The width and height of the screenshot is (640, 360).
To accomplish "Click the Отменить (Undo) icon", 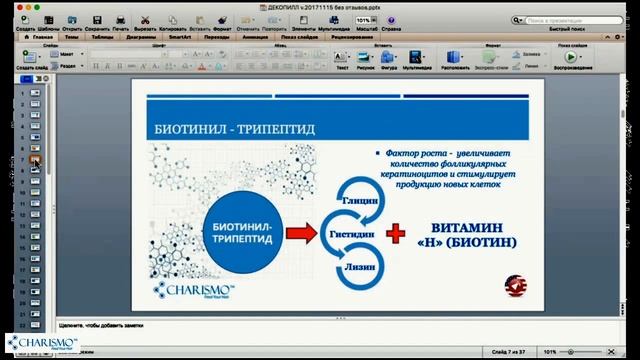I will pos(246,20).
